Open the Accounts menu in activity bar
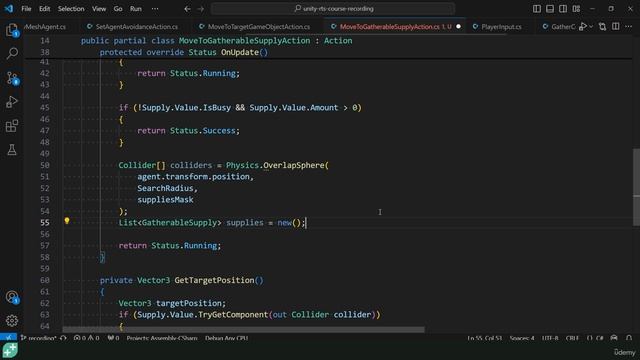The height and width of the screenshot is (360, 640). [12, 297]
